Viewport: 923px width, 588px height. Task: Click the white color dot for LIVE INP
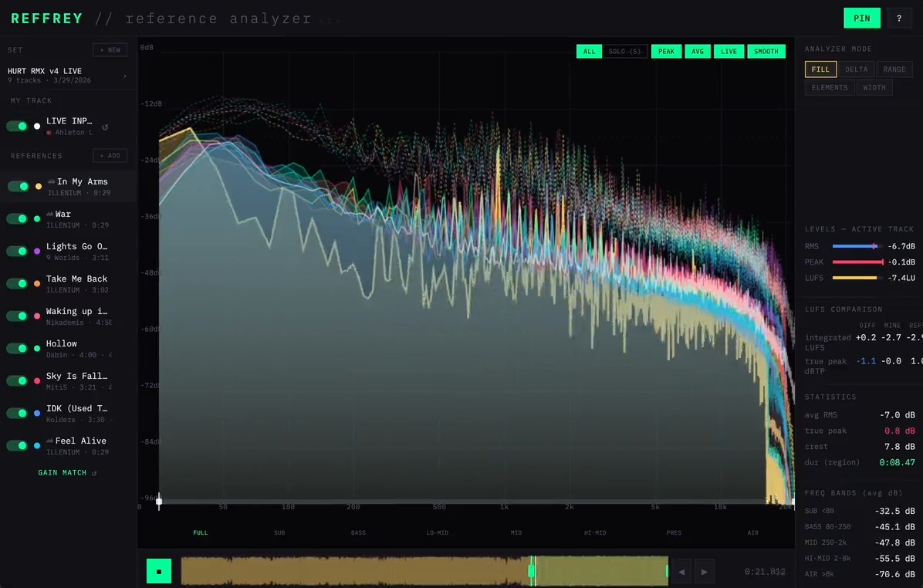tap(37, 126)
